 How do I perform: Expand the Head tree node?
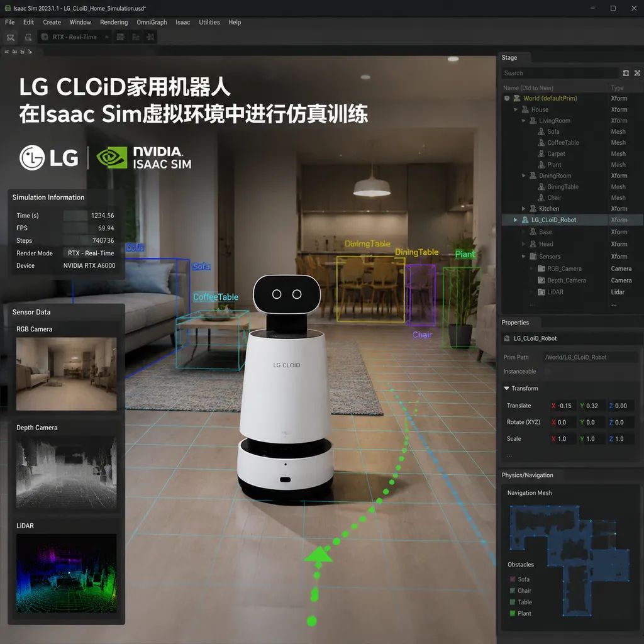(x=523, y=244)
